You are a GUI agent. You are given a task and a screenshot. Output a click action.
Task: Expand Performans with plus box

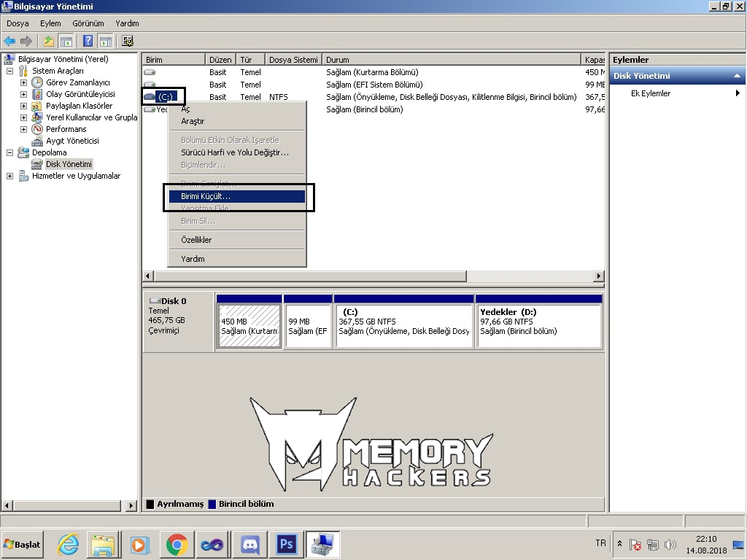pos(23,129)
